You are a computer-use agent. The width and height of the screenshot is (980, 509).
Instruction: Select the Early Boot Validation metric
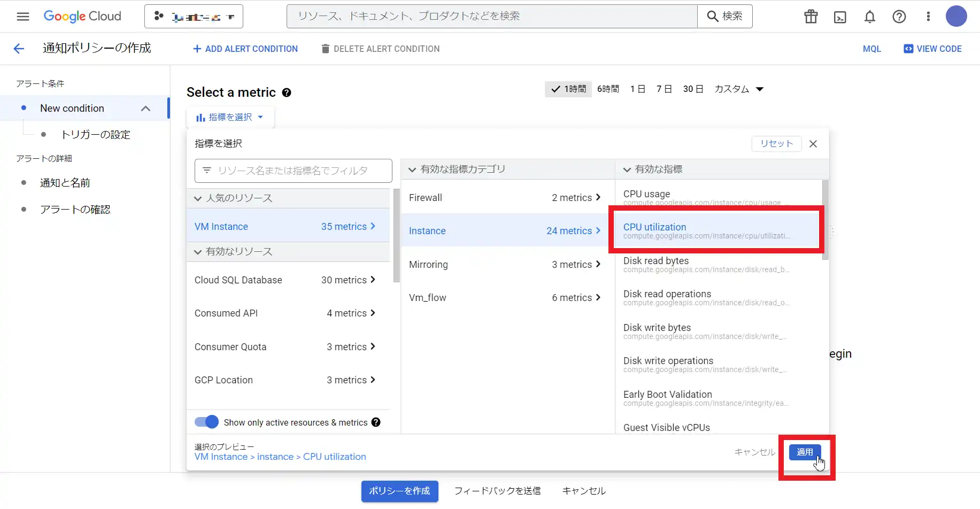pyautogui.click(x=718, y=398)
